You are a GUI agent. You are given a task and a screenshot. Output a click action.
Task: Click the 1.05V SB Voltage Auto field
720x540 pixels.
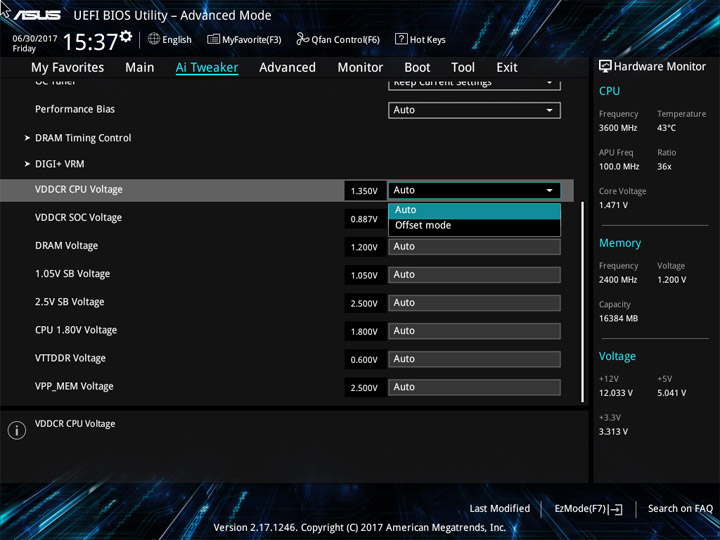pyautogui.click(x=474, y=275)
